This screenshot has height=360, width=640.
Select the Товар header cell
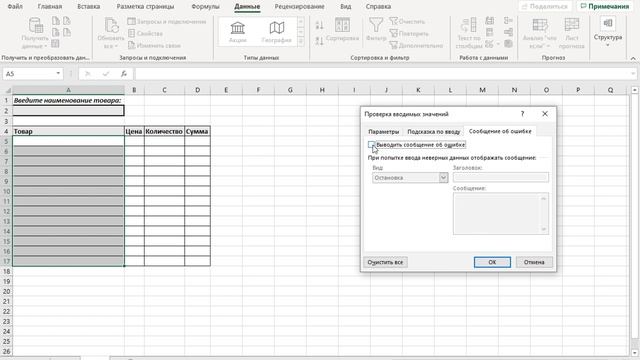tap(68, 131)
